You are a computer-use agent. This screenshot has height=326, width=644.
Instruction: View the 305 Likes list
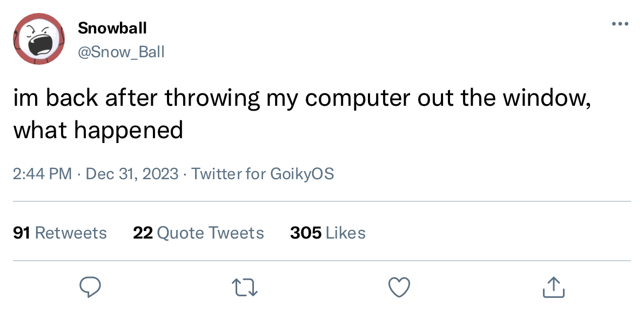click(328, 233)
